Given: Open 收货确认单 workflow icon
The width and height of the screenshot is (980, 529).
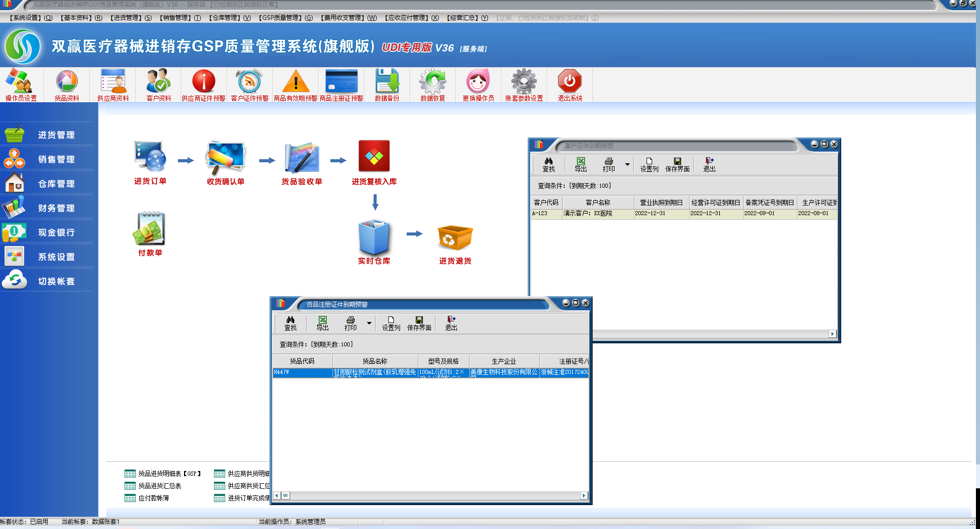Looking at the screenshot, I should 226,163.
